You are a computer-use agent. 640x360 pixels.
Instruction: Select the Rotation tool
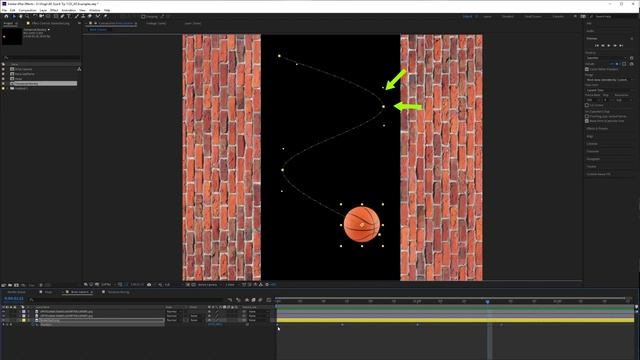(x=35, y=16)
